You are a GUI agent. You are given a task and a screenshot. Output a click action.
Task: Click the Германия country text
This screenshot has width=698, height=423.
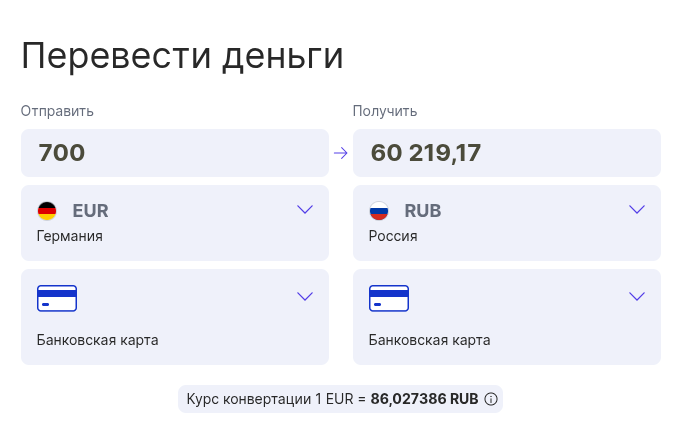(69, 236)
